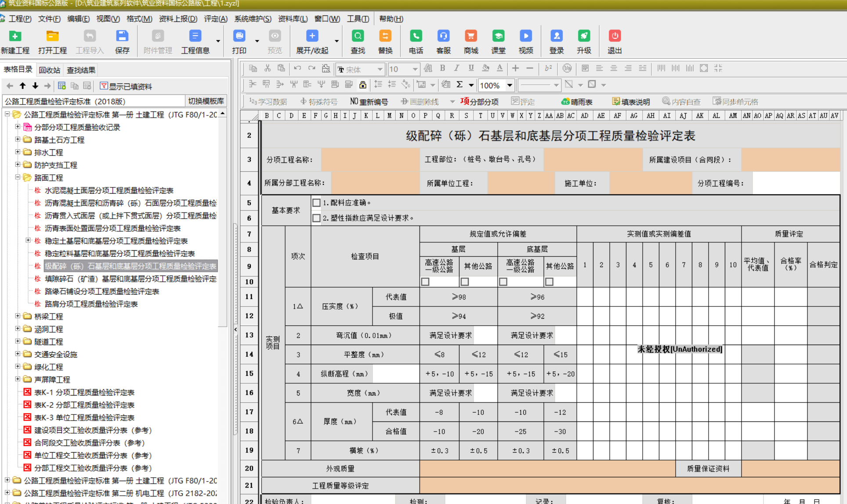Screen dimensions: 847x504
Task: Click the 晴雨表 button
Action: click(x=577, y=102)
